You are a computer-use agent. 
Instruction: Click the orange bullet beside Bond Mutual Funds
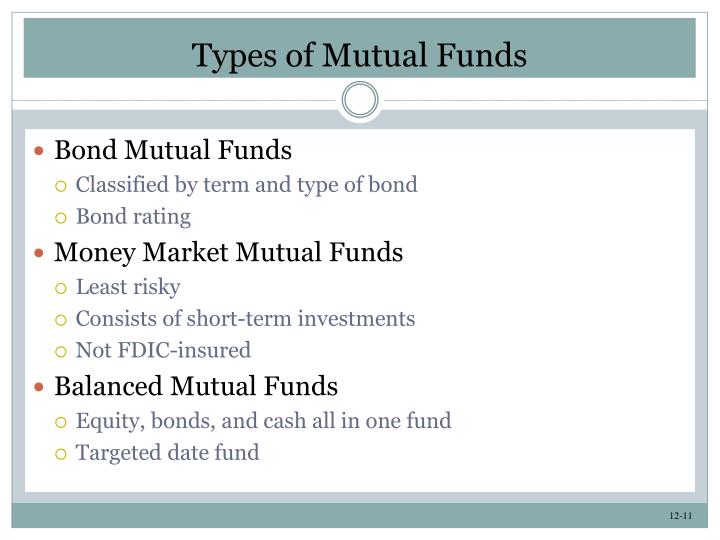coord(39,151)
